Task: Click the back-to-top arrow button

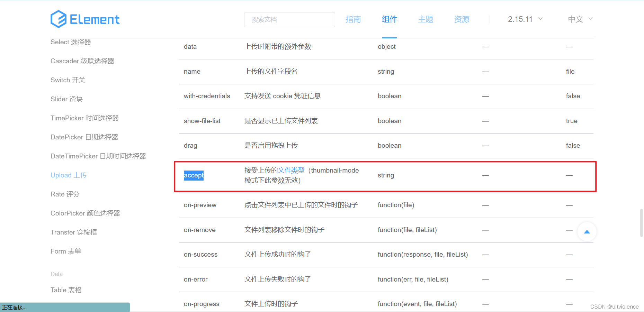Action: (587, 232)
